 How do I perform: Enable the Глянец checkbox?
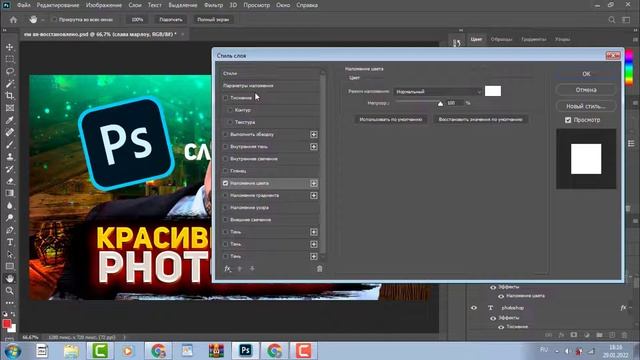tap(225, 171)
